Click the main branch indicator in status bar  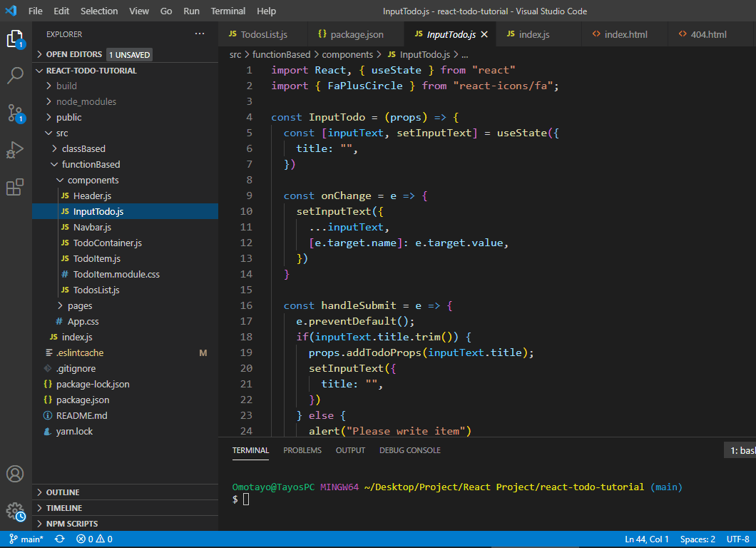[x=26, y=539]
